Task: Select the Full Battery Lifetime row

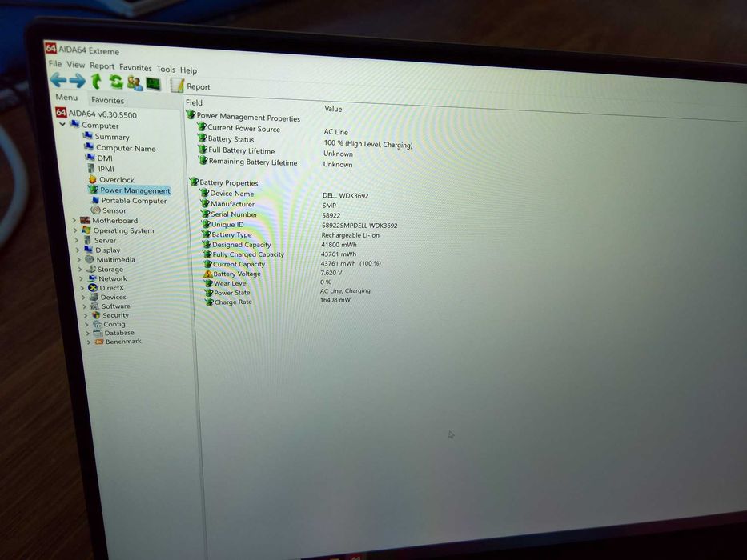Action: pyautogui.click(x=237, y=150)
